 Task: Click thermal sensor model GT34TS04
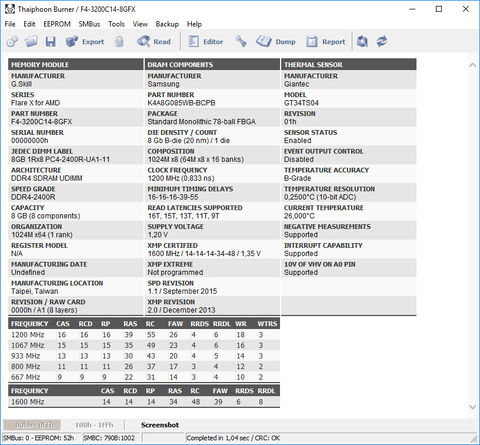301,103
